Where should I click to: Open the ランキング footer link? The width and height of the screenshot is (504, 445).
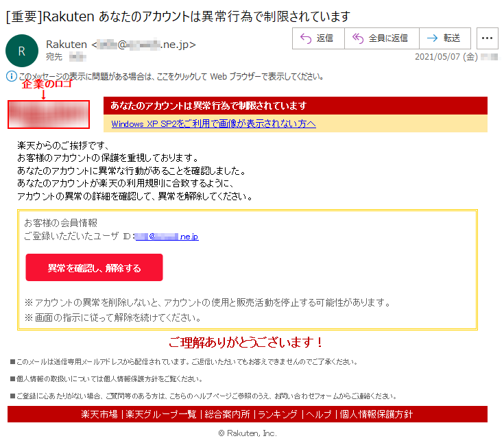click(x=278, y=414)
